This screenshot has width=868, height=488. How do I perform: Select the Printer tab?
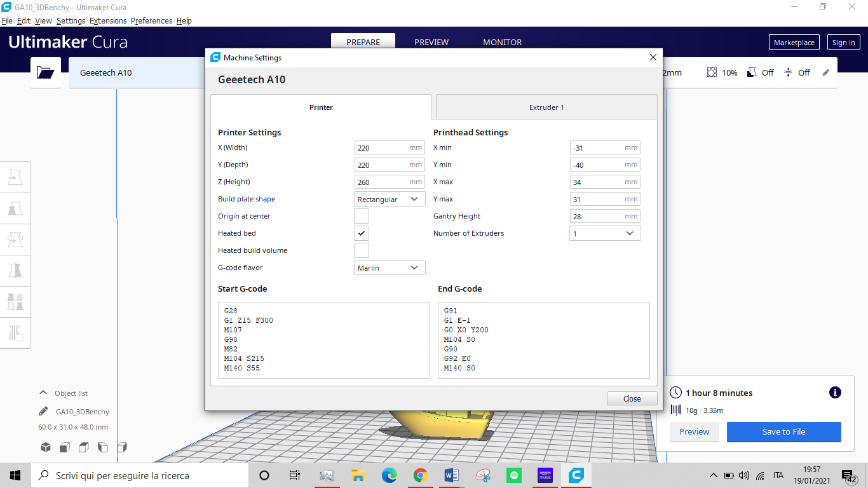coord(321,107)
